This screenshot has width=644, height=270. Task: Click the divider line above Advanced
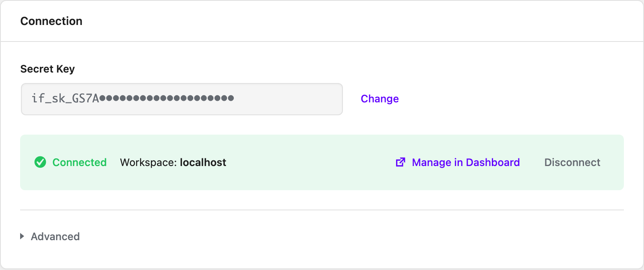pos(322,210)
